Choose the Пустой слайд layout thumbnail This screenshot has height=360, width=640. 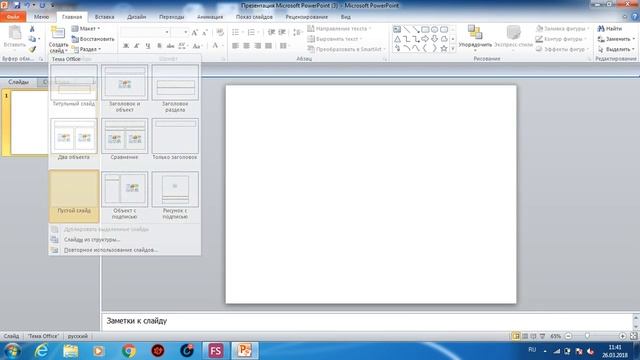(x=74, y=196)
